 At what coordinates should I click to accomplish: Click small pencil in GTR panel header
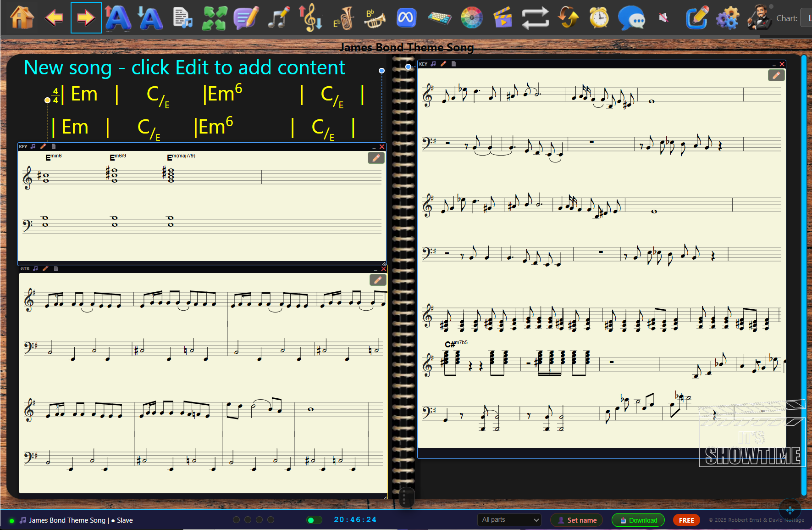tap(45, 268)
